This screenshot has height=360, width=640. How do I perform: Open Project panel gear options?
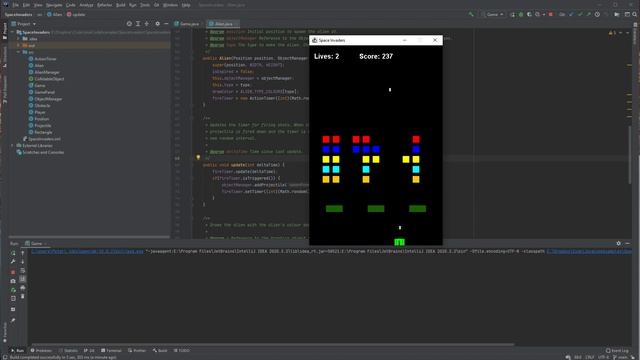[158, 24]
